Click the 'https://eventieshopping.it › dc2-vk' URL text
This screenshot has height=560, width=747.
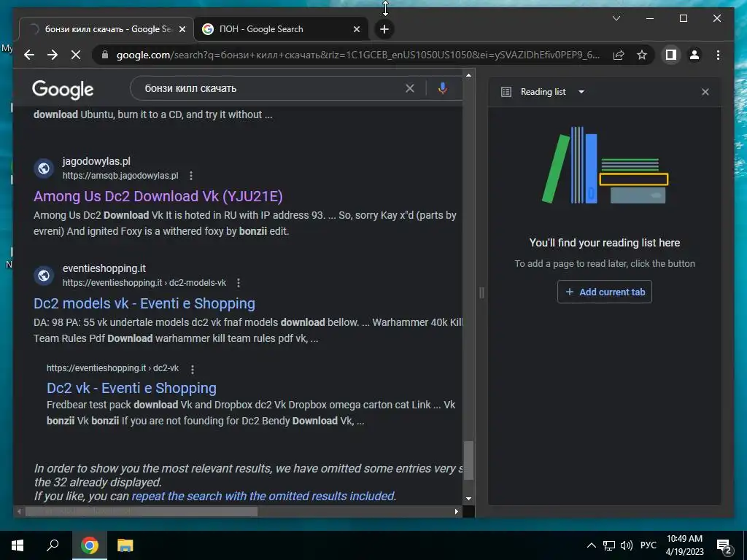(112, 368)
